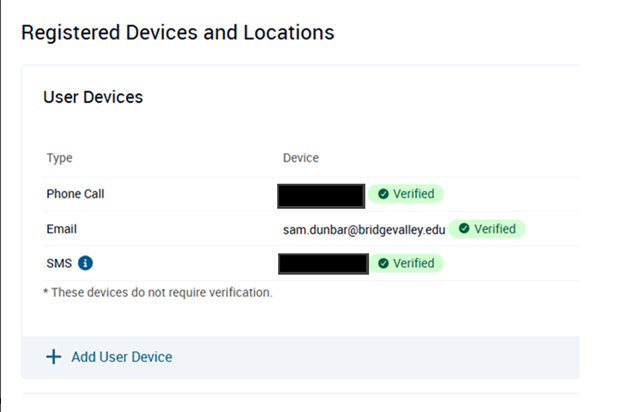Click the plus icon for adding a device

point(53,357)
